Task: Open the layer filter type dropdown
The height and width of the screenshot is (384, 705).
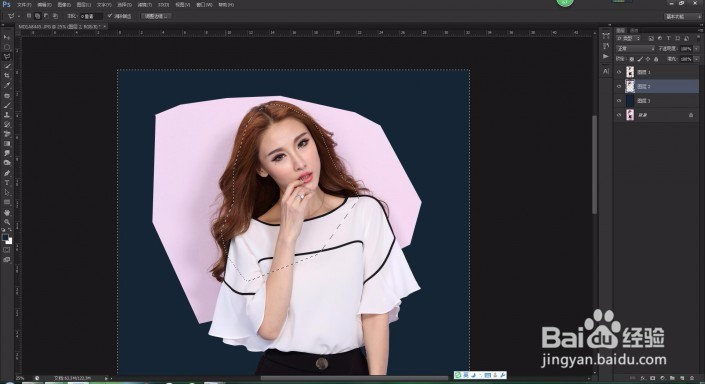Action: coord(629,38)
